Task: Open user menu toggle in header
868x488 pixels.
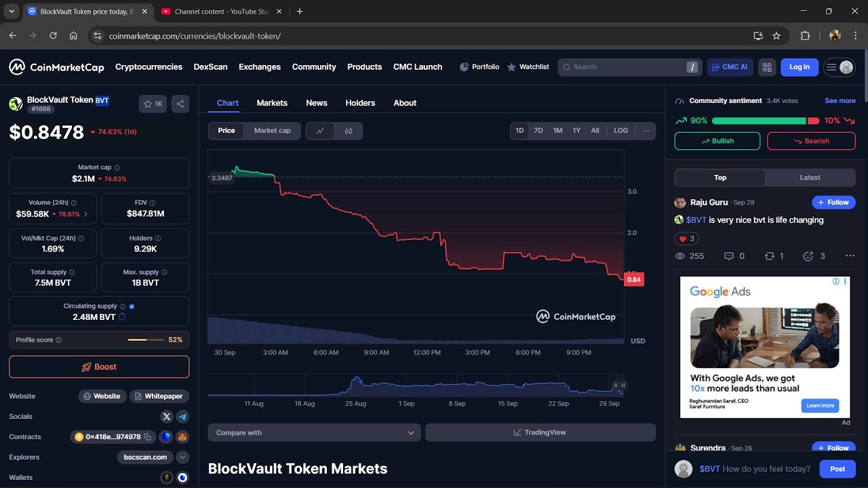Action: tap(839, 67)
